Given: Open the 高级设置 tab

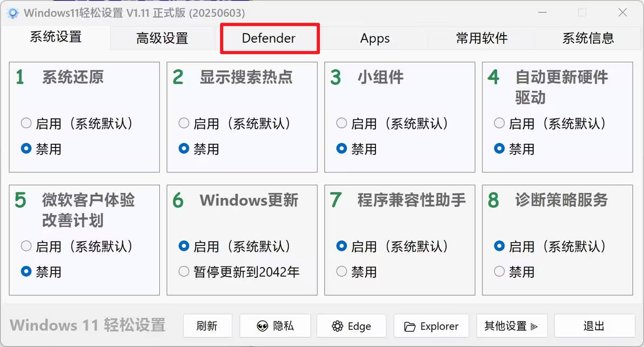Looking at the screenshot, I should click(162, 38).
